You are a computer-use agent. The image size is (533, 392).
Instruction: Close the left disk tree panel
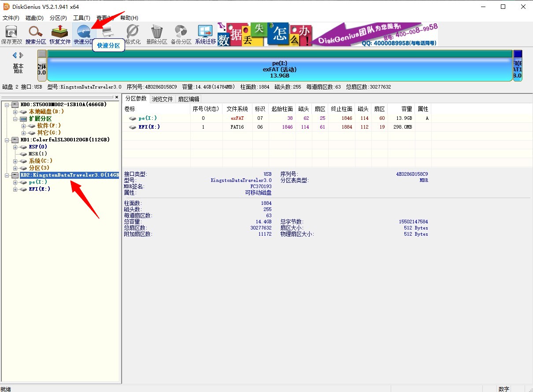pos(117,97)
